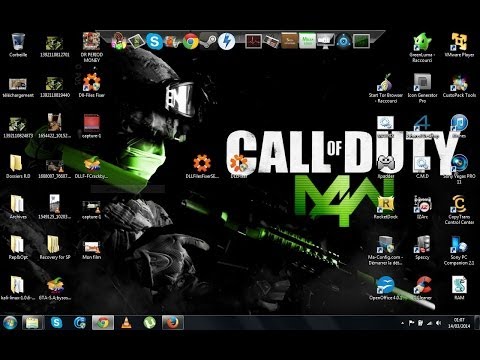This screenshot has width=480, height=360.
Task: Open the Action Center flag icon
Action: [412, 323]
